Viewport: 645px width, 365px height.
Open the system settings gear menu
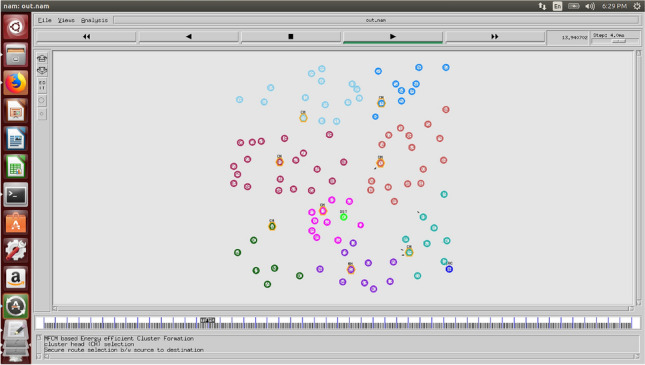[637, 6]
